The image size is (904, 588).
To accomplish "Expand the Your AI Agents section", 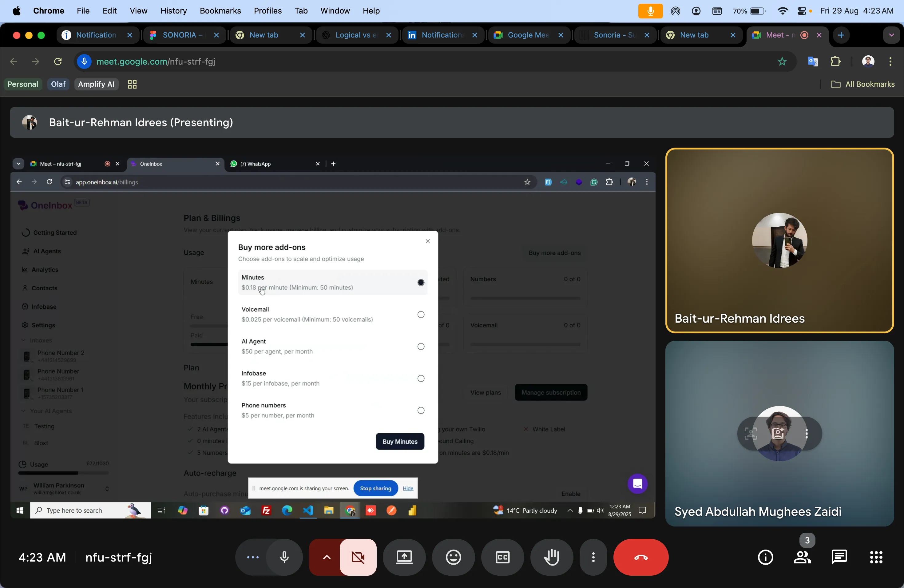I will [24, 411].
